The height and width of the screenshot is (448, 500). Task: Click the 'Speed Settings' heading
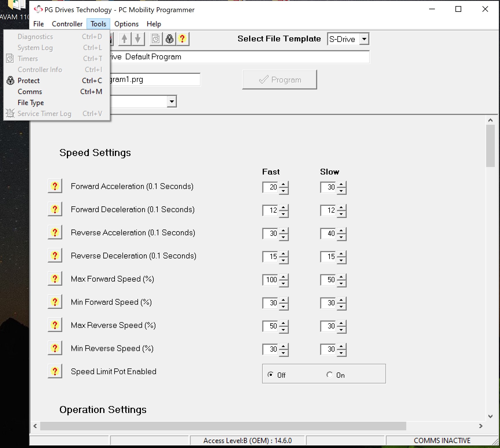pyautogui.click(x=95, y=153)
